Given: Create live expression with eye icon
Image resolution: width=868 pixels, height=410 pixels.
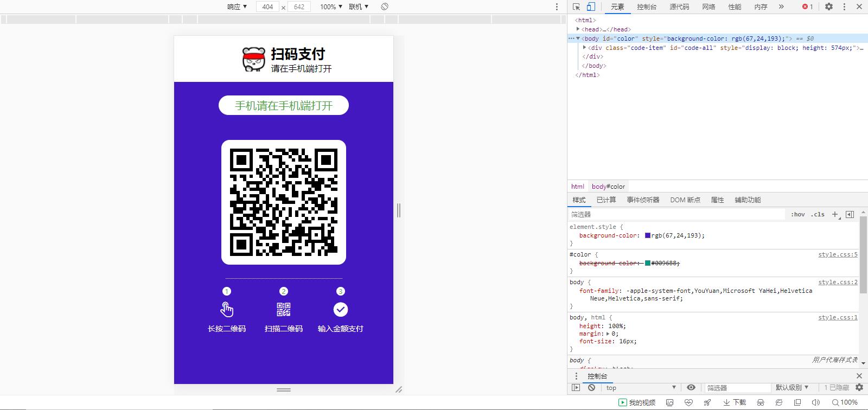Looking at the screenshot, I should [691, 387].
